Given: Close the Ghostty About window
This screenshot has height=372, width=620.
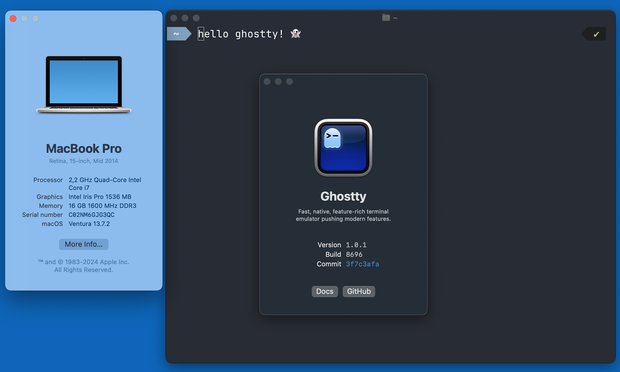Looking at the screenshot, I should (x=267, y=81).
